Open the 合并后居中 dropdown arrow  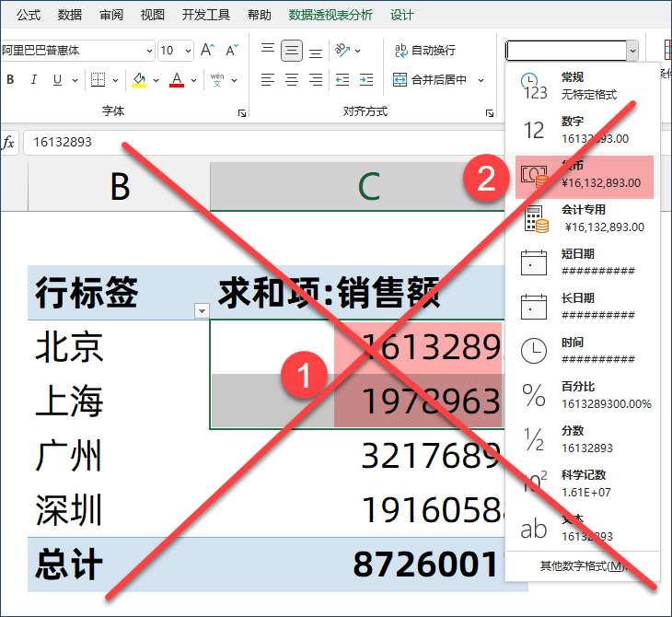click(x=481, y=80)
